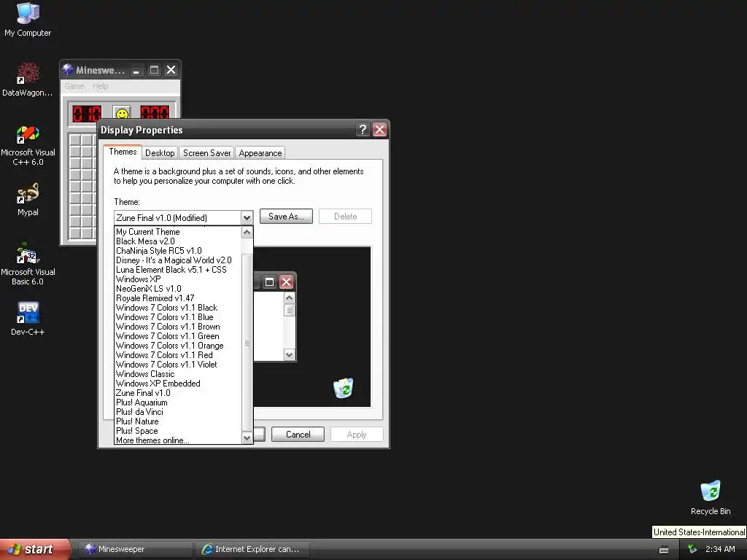Viewport: 747px width, 560px height.
Task: Click the 2:34 AM taskbar clock
Action: (x=720, y=549)
